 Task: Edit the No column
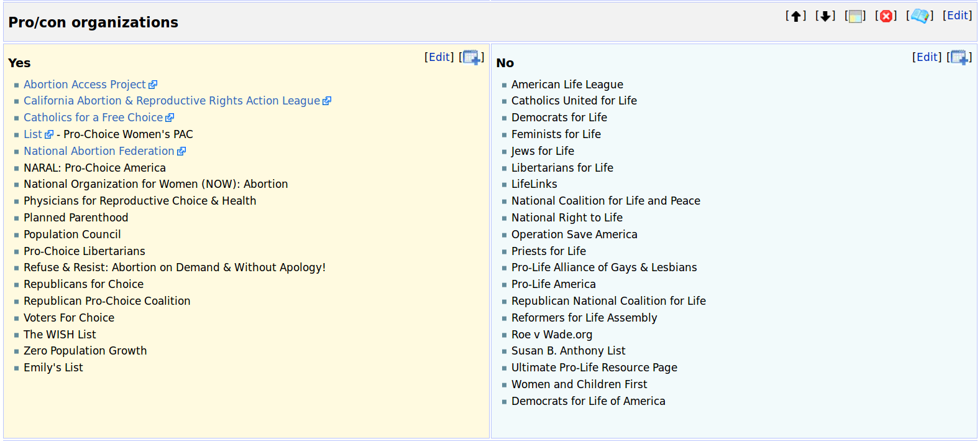(x=927, y=57)
